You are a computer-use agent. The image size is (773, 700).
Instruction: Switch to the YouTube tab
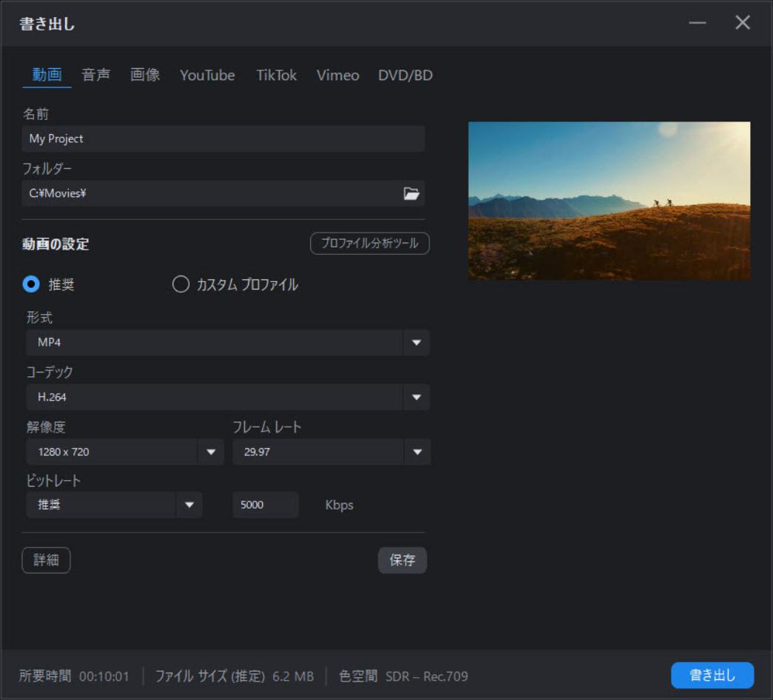point(207,75)
